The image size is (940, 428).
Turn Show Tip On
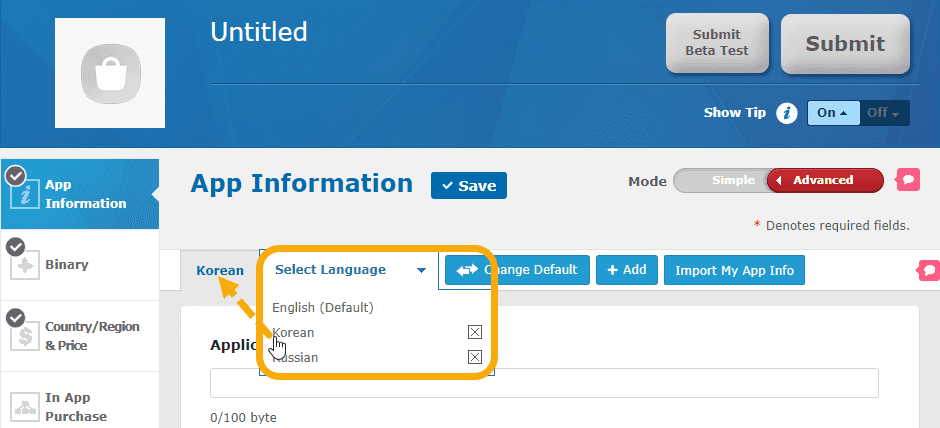832,113
